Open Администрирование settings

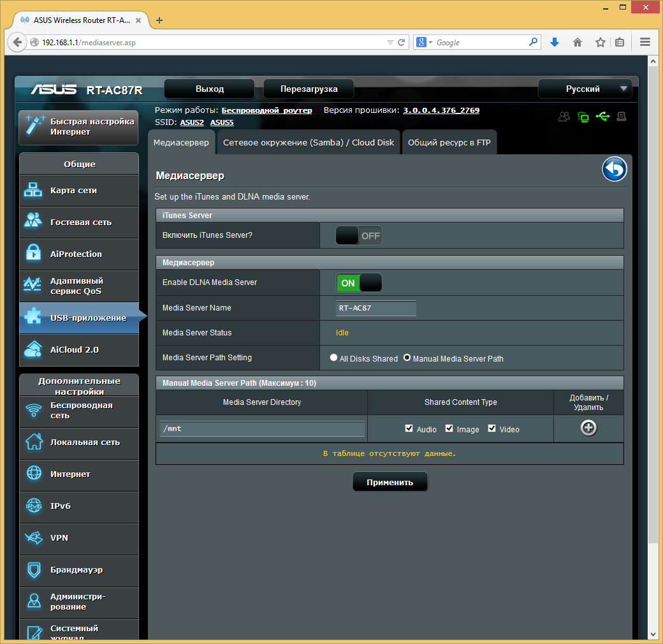coord(79,602)
